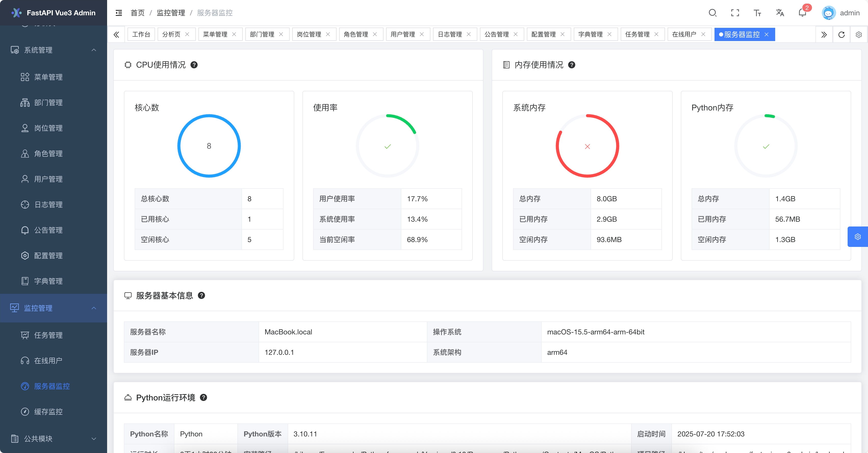This screenshot has width=868, height=453.
Task: Show Python运行环境 help tooltip icon
Action: click(203, 397)
